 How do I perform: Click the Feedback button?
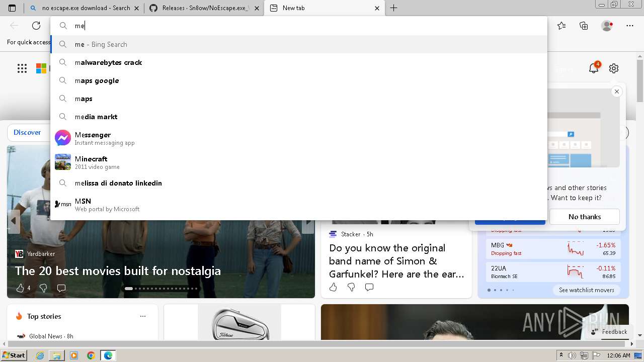tap(609, 332)
